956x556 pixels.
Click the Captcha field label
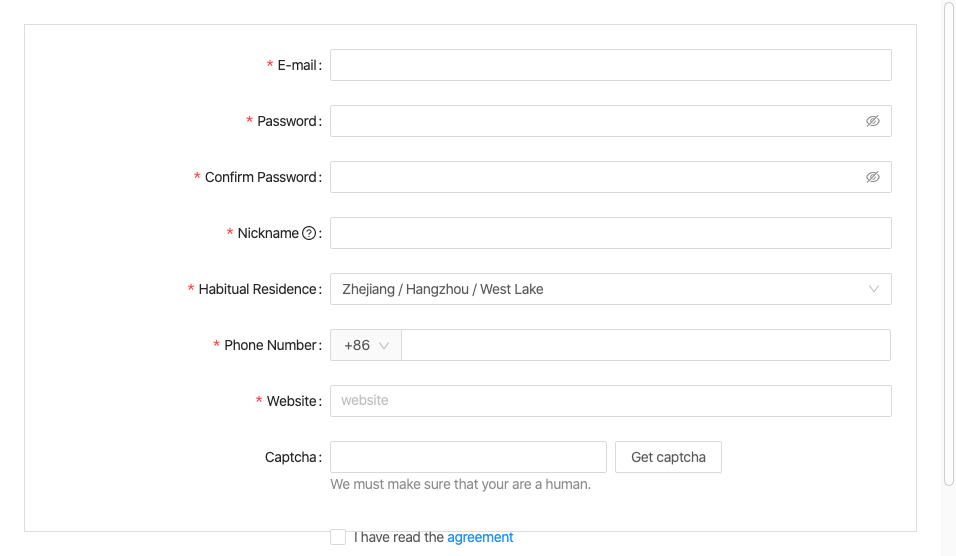click(291, 457)
